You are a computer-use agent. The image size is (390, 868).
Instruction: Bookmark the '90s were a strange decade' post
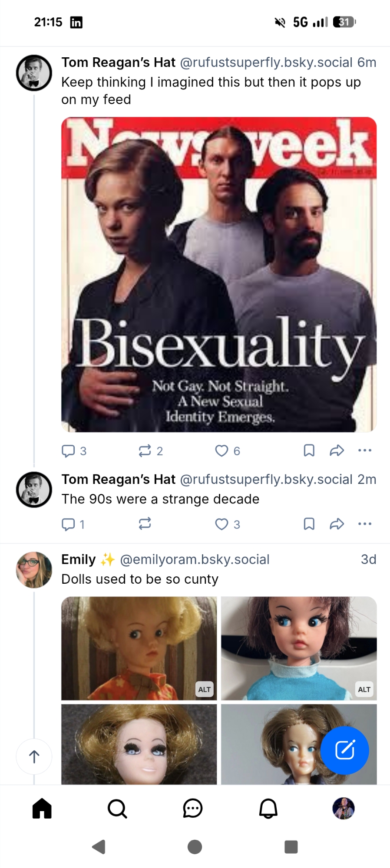tap(309, 524)
